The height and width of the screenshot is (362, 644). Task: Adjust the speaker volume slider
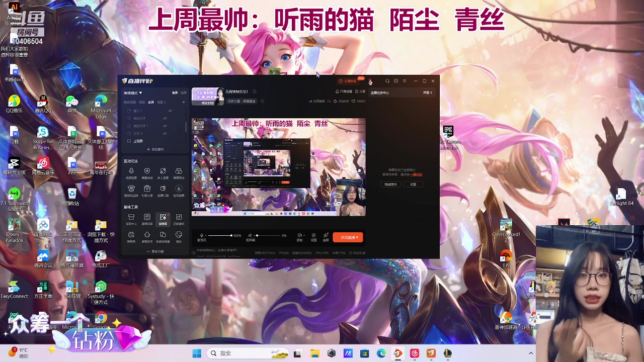268,235
